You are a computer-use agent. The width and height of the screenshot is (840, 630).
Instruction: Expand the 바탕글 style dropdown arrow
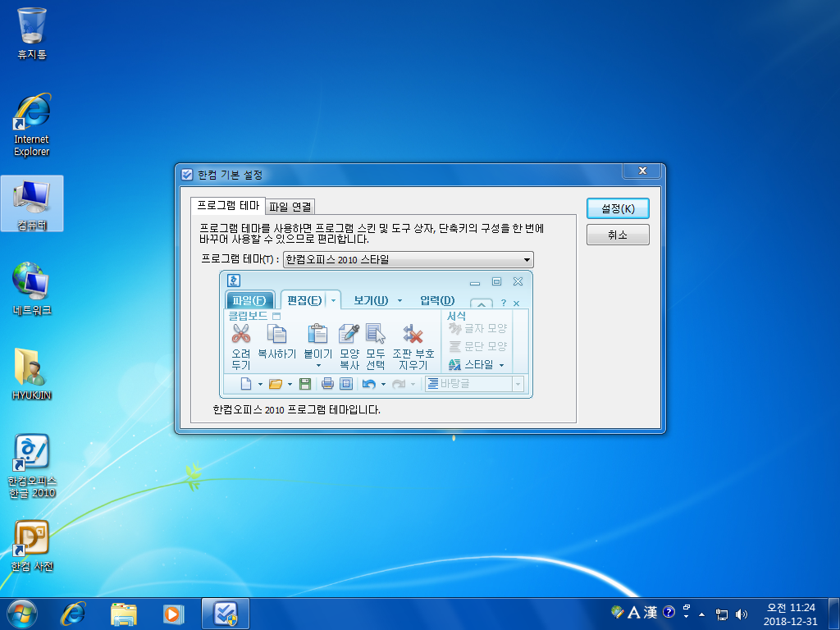coord(518,384)
